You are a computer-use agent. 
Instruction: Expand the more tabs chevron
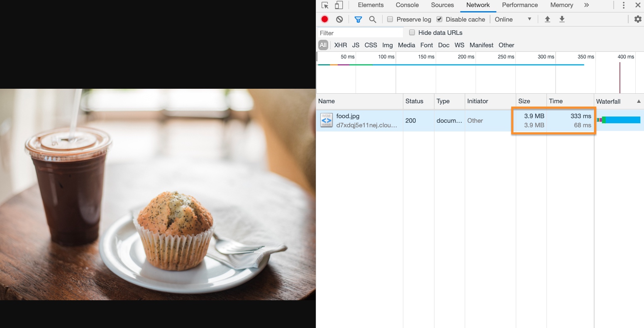[x=586, y=5]
